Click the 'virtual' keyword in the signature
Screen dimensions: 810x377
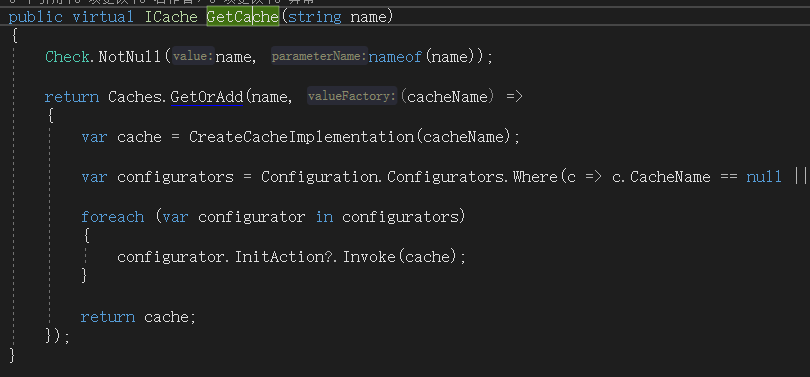(x=103, y=17)
